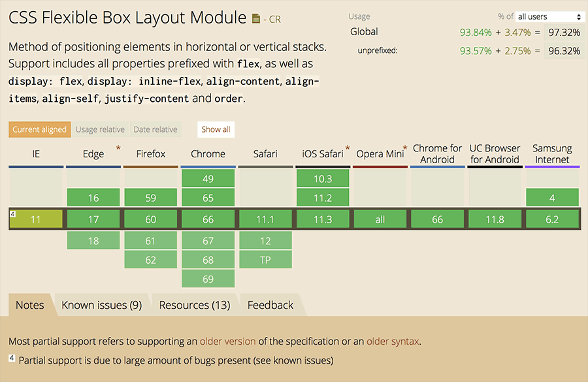Switch to Usage relative view
The width and height of the screenshot is (588, 382).
pos(100,129)
